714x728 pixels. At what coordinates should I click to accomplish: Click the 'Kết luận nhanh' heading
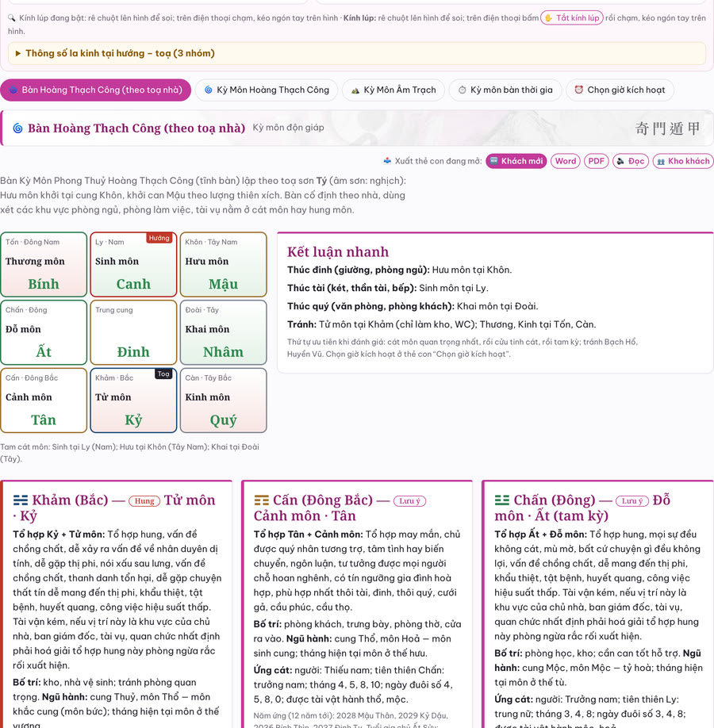pyautogui.click(x=338, y=252)
